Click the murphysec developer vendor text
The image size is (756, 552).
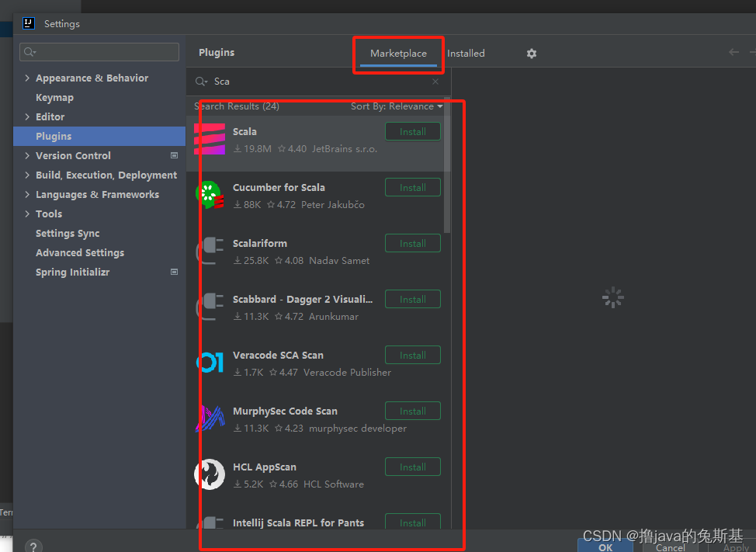358,429
